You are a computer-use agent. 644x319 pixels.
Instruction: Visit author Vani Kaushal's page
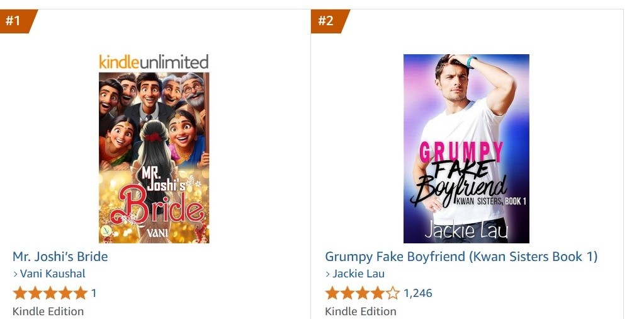pyautogui.click(x=53, y=274)
